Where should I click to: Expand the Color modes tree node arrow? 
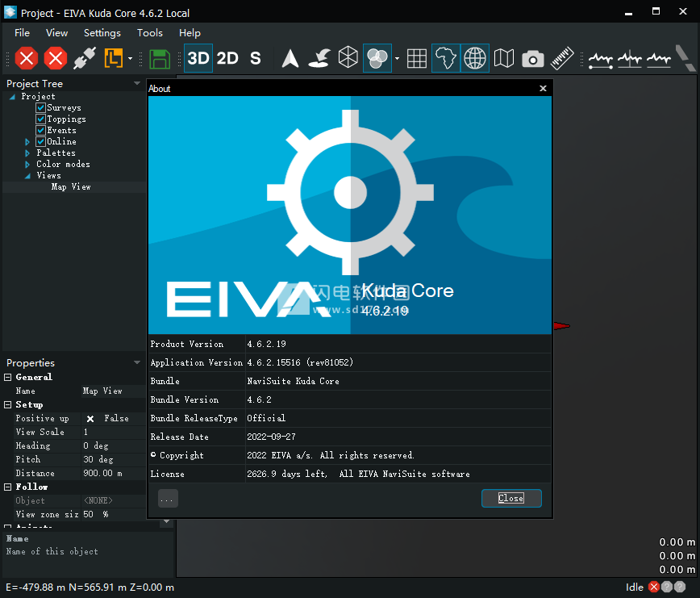pos(27,165)
